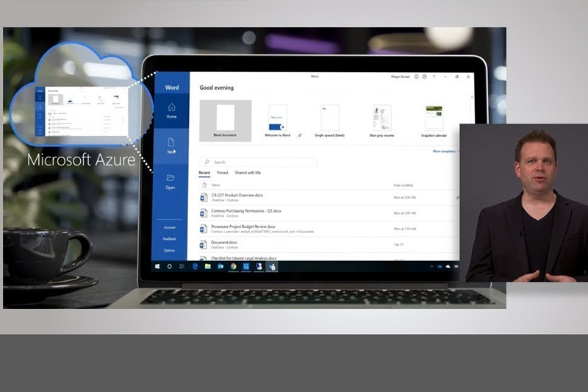Switch to the Pinned tab
588x392 pixels.
click(223, 173)
